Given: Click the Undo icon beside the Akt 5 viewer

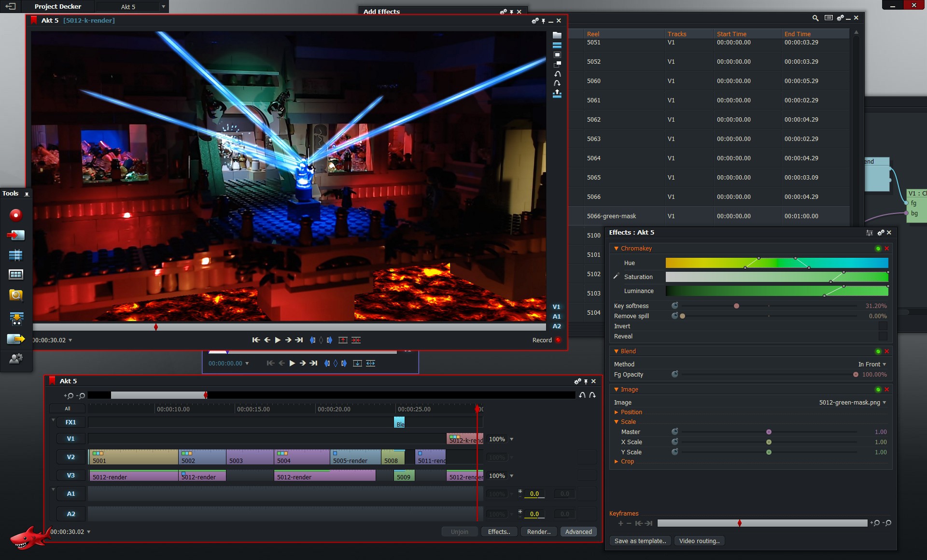Looking at the screenshot, I should [557, 74].
